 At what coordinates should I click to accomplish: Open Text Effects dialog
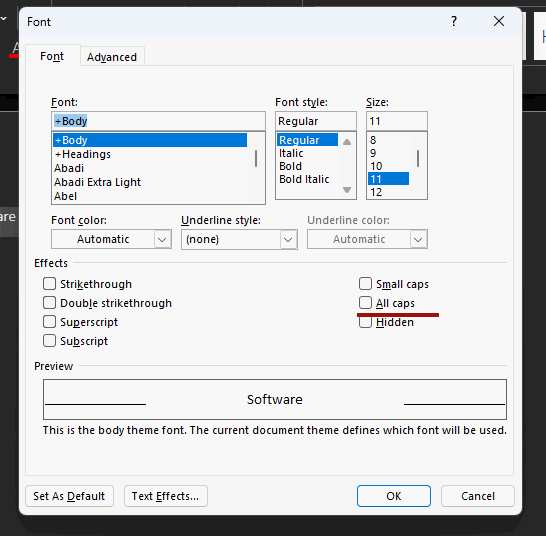pyautogui.click(x=166, y=496)
